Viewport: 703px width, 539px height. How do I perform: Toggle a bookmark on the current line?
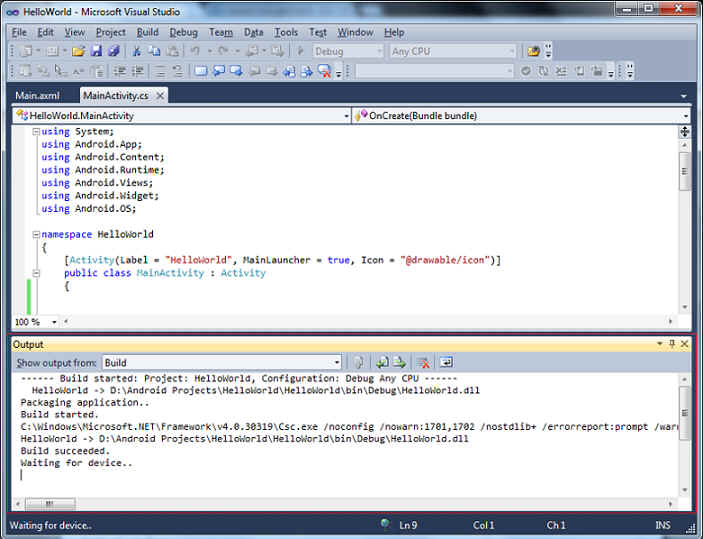click(201, 71)
